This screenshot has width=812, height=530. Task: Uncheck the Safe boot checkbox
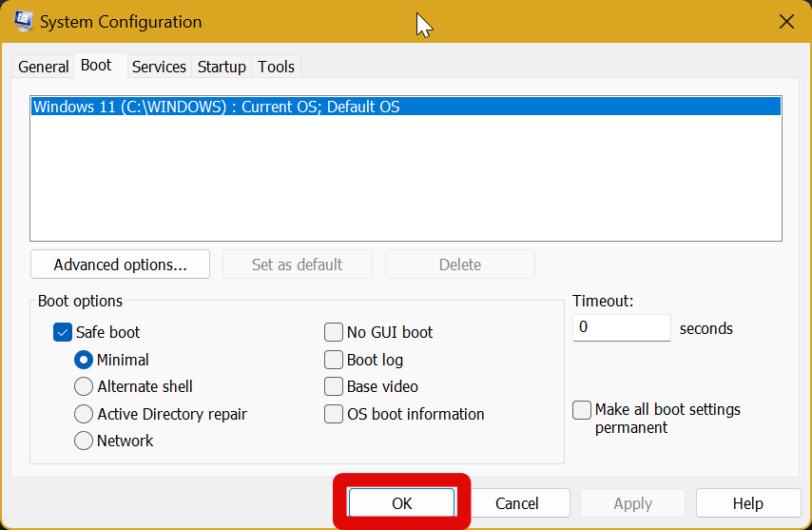[63, 332]
